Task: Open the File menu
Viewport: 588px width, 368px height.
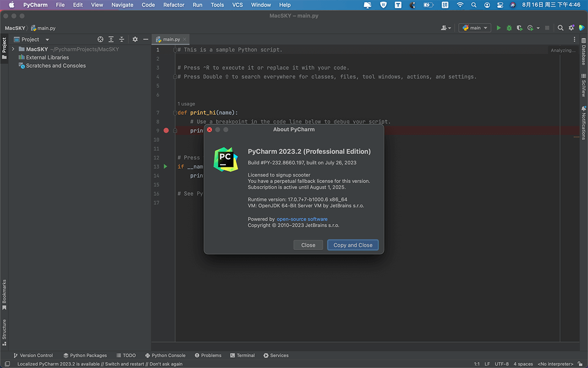Action: coord(60,5)
